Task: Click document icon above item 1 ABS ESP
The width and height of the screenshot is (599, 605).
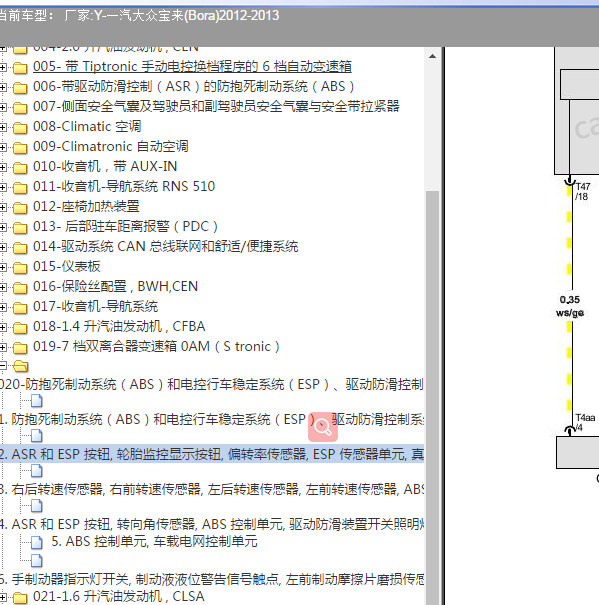Action: pyautogui.click(x=37, y=401)
